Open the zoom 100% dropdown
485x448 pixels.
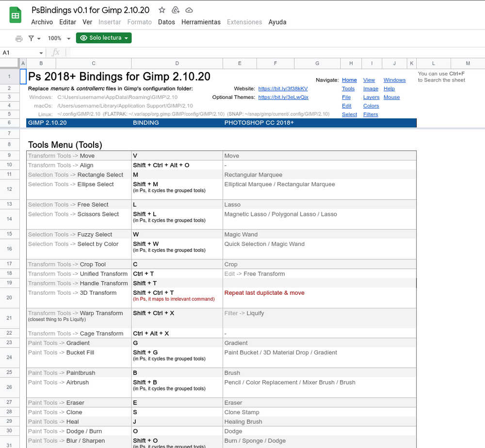click(x=59, y=38)
